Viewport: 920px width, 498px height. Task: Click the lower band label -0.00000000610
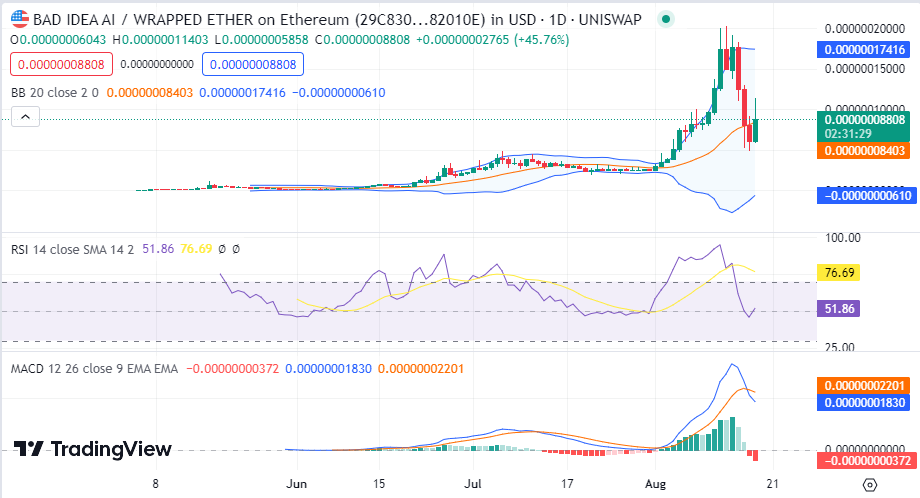867,195
